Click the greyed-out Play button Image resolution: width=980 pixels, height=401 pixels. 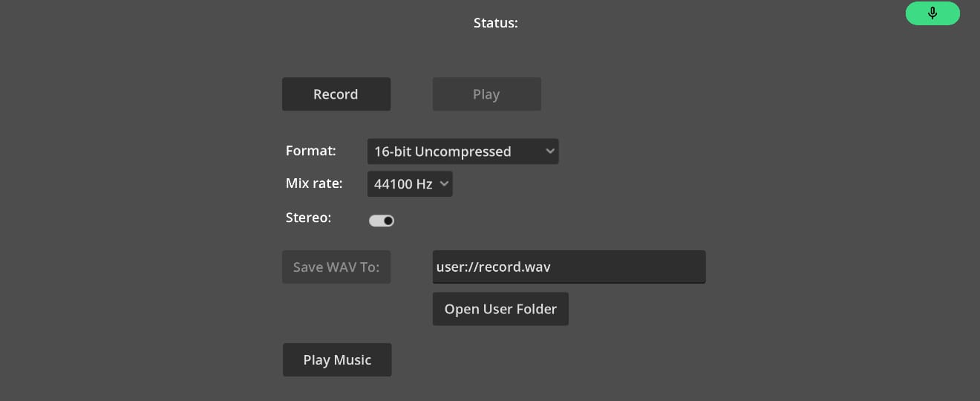486,94
